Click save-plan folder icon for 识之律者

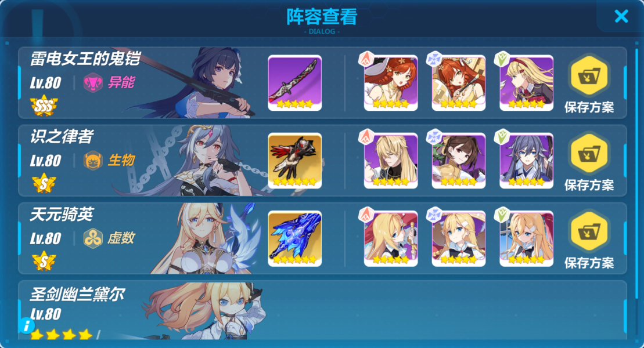pos(589,154)
